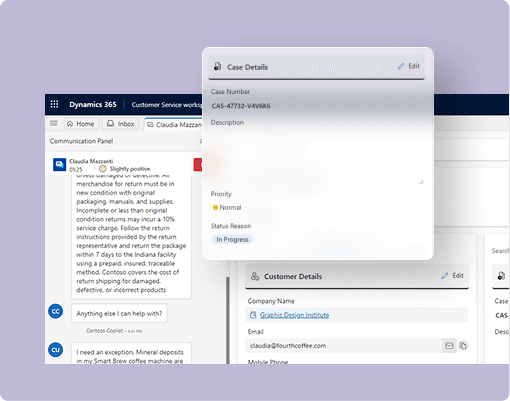Toggle the hamburger site map menu
The height and width of the screenshot is (401, 510).
click(54, 124)
